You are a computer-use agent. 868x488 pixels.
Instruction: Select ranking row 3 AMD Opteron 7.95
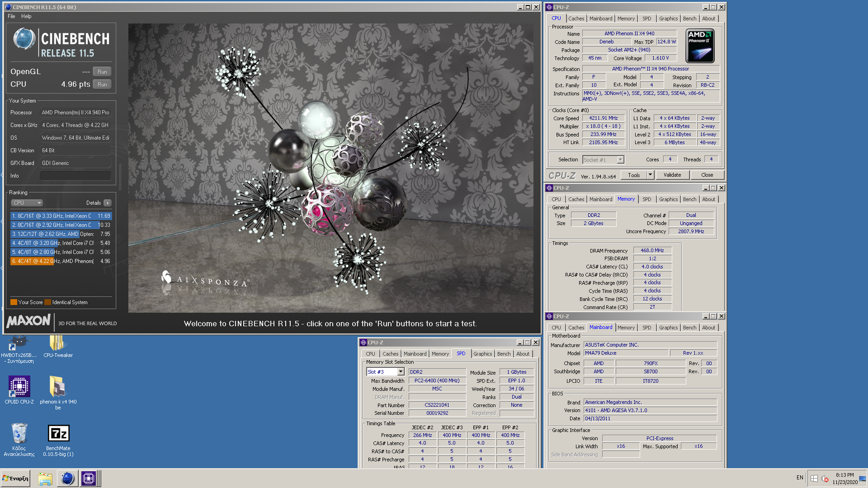click(x=61, y=234)
